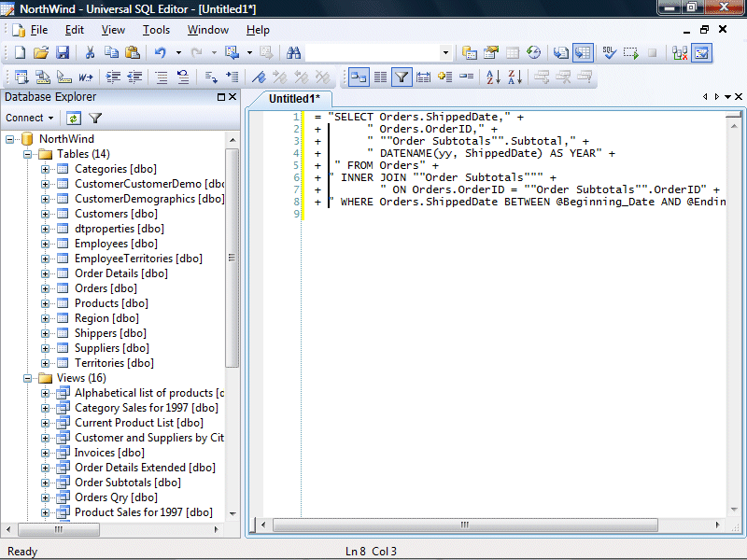747x560 pixels.
Task: Refresh the Database Explorer tree
Action: tap(74, 119)
